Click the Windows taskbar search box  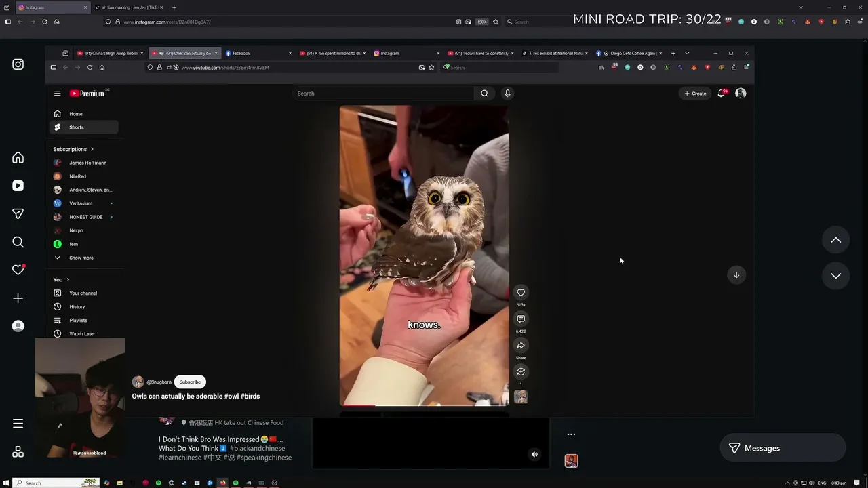click(56, 483)
